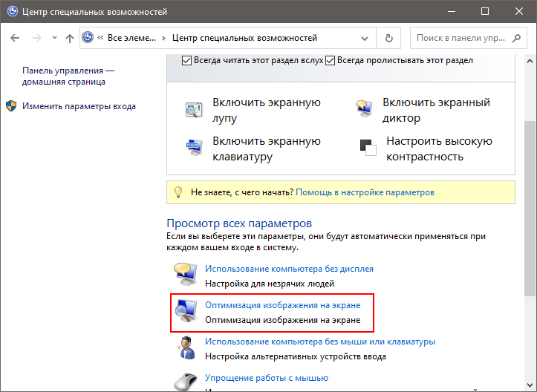537x392 pixels.
Task: Open the recent locations dropdown arrow
Action: (x=53, y=38)
